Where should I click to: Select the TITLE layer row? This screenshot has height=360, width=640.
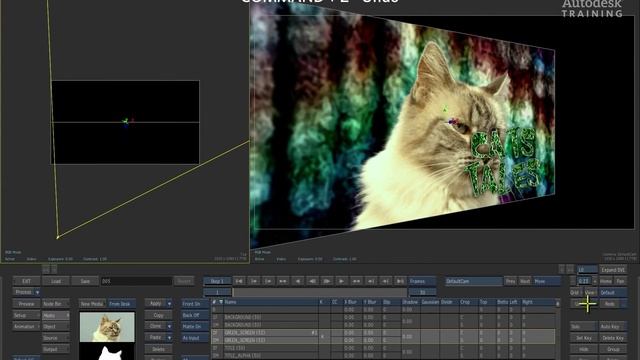383,348
